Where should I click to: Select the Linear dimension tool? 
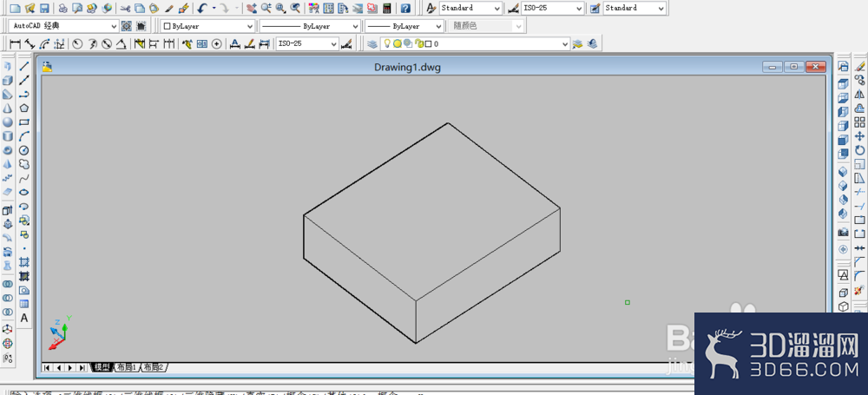(16, 43)
